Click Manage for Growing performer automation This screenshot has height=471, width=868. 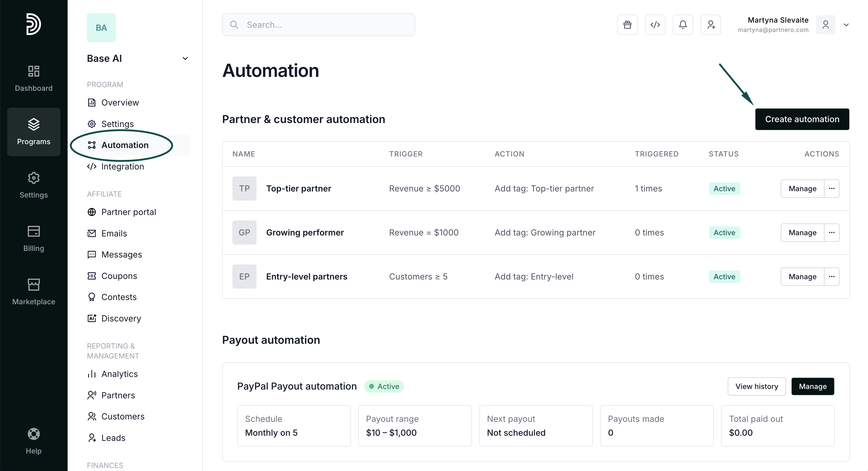click(802, 233)
